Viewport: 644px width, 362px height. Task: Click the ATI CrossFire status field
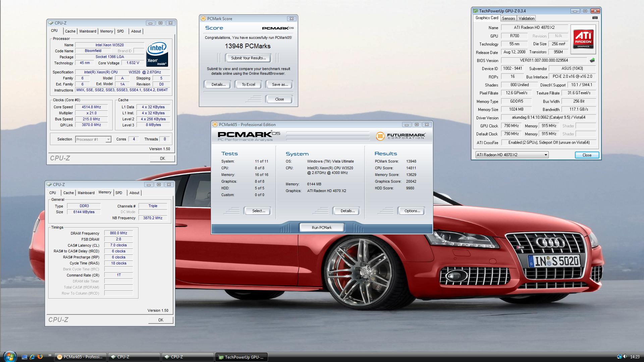coord(548,142)
